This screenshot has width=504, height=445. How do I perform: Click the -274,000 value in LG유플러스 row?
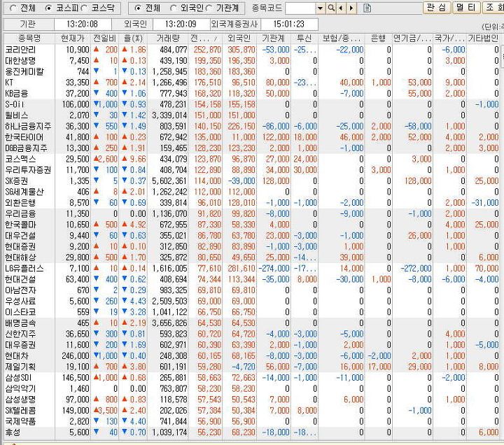pyautogui.click(x=274, y=268)
